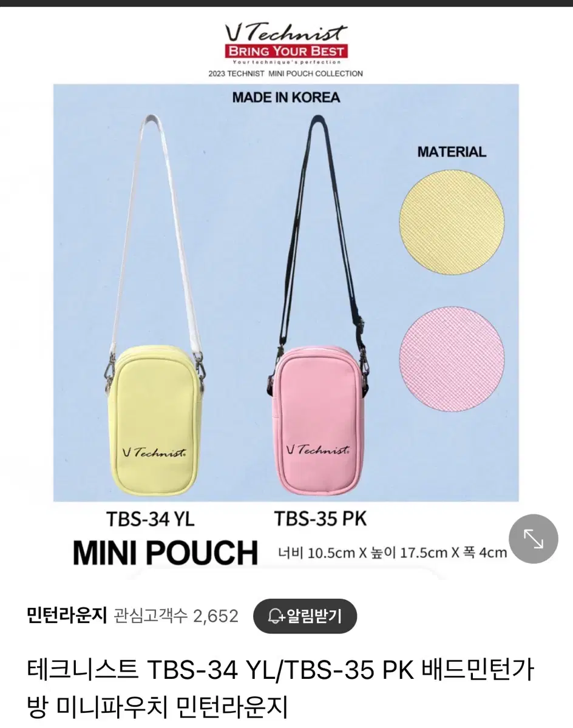573x728 pixels.
Task: Tap the bell icon in 알림받기
Action: coord(277,617)
